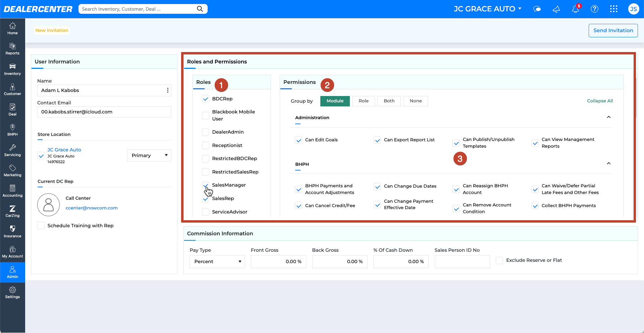
Task: Open the JC GRACE AUTO dealership dropdown
Action: tap(487, 9)
